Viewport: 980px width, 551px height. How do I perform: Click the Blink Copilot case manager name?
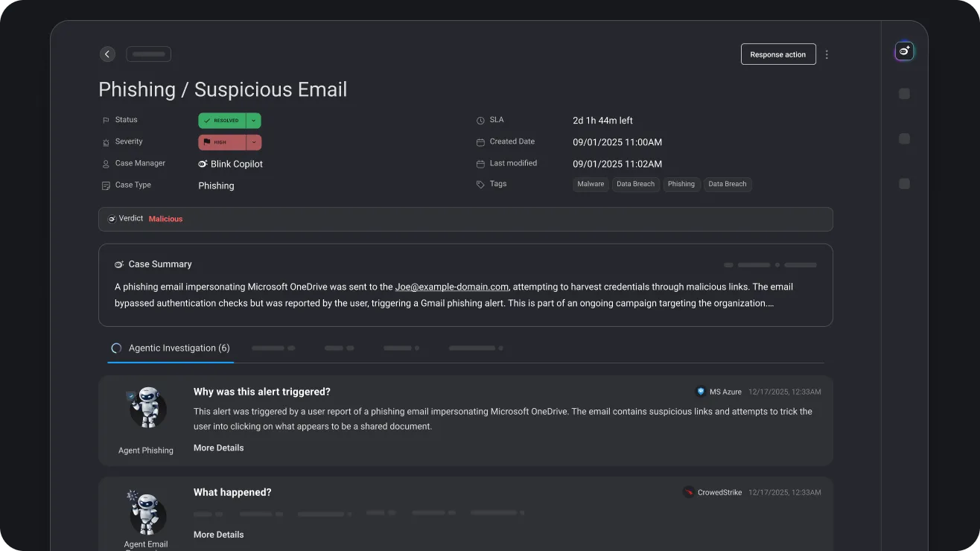pos(237,164)
